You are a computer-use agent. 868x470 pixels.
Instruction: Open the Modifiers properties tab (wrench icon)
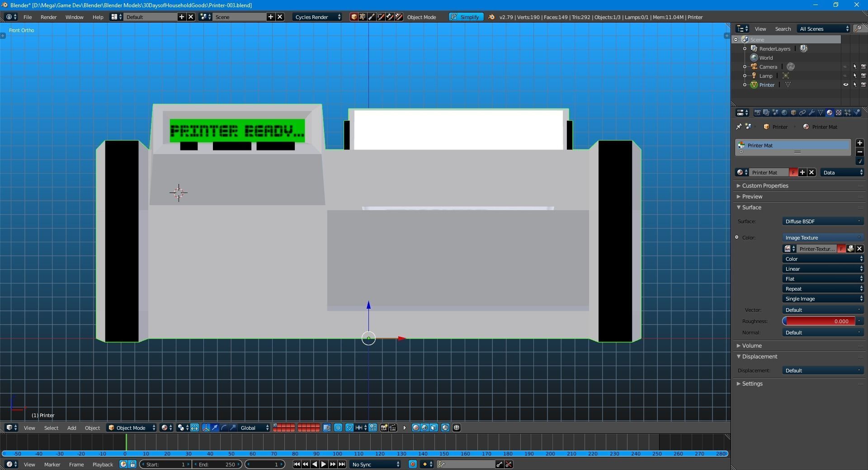pyautogui.click(x=812, y=113)
